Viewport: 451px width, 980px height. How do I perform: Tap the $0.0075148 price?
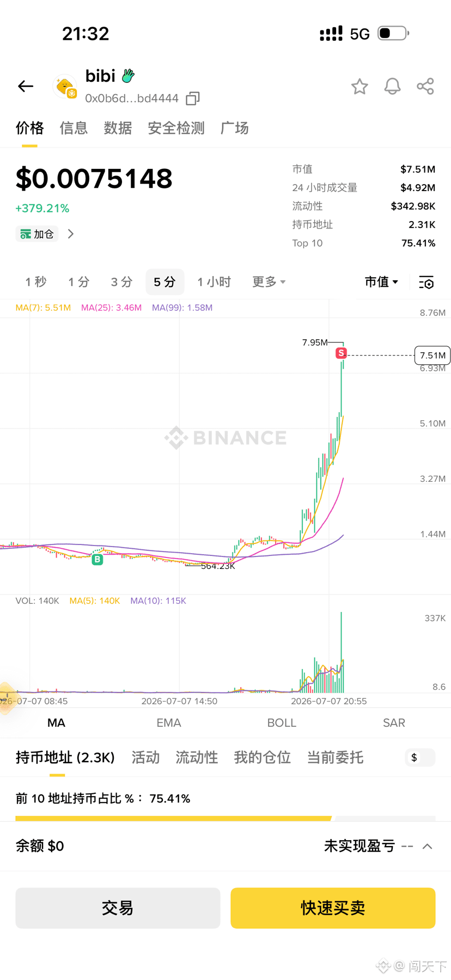(94, 179)
